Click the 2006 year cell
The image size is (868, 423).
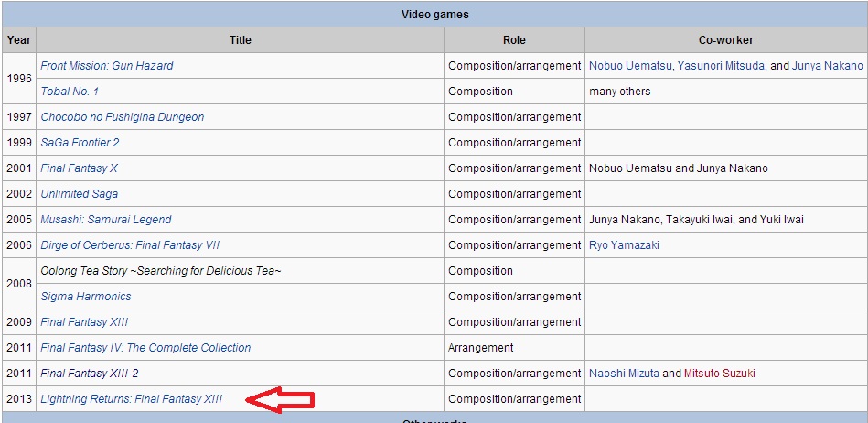19,245
